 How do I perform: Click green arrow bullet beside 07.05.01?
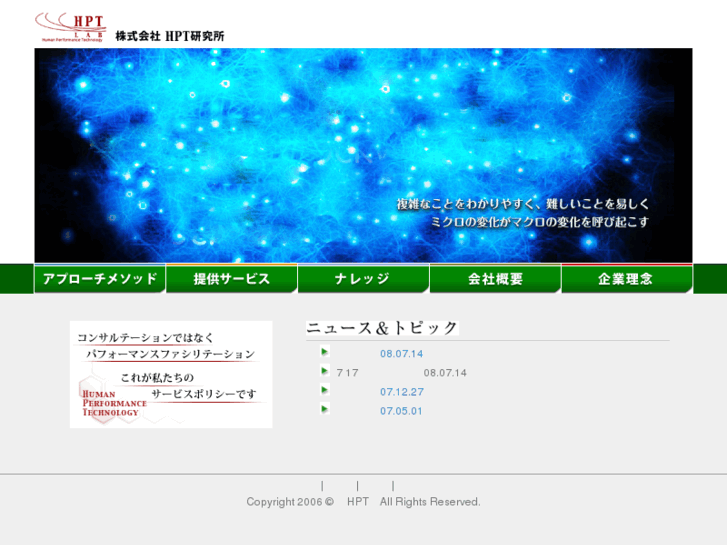325,409
